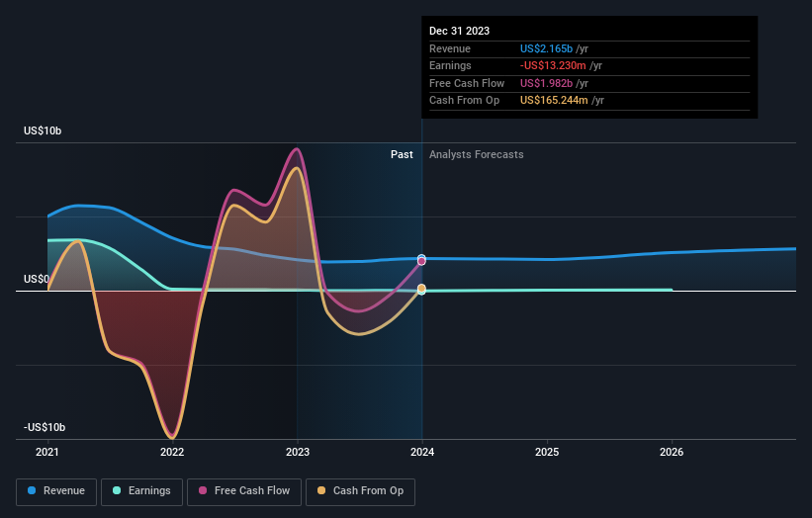Click the -US$10b y-axis label
The height and width of the screenshot is (518, 812).
pyautogui.click(x=45, y=427)
